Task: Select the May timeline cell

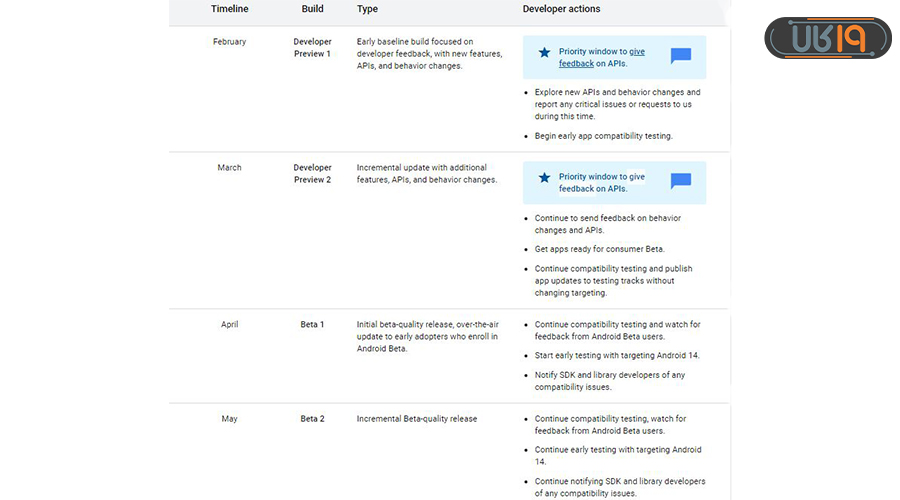Action: [229, 418]
